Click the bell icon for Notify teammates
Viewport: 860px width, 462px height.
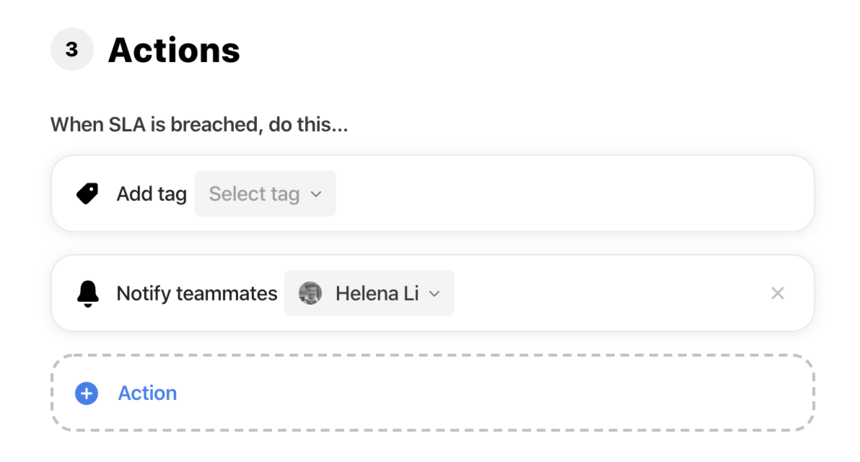[x=88, y=294]
